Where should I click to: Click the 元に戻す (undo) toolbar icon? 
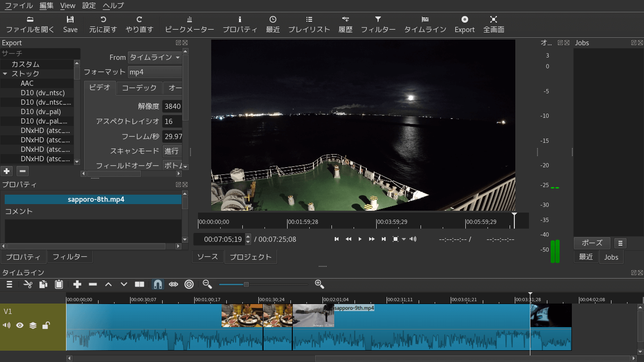pyautogui.click(x=103, y=25)
